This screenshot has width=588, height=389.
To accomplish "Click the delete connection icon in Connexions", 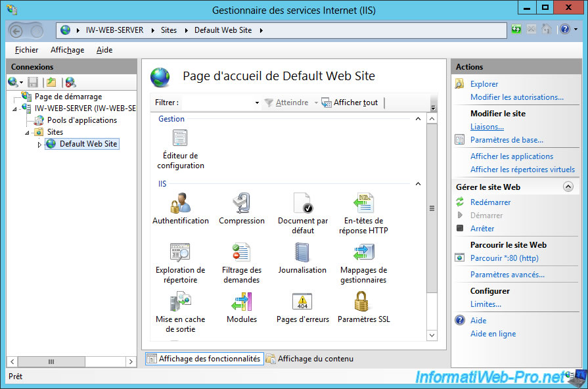I will [70, 81].
